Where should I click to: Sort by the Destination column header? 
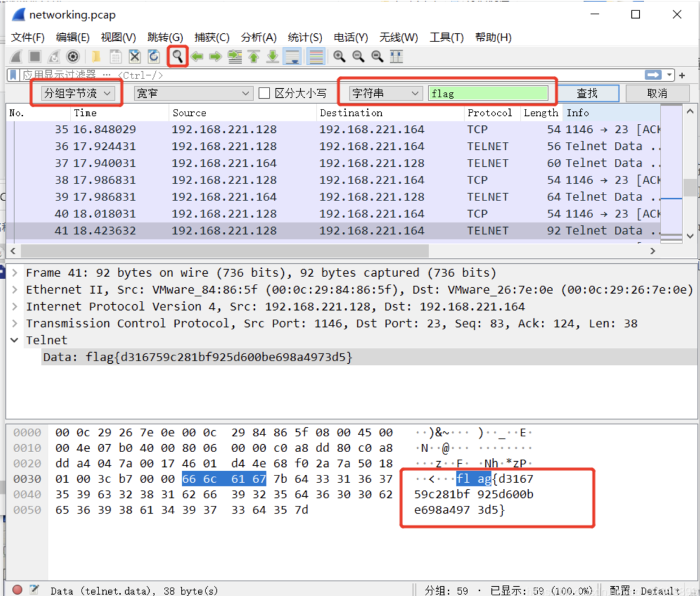(x=390, y=113)
